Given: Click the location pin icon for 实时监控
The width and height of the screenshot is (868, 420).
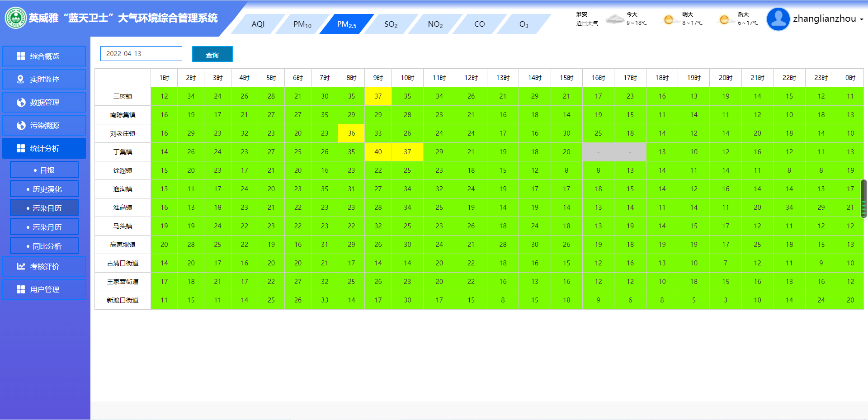Looking at the screenshot, I should click(x=20, y=79).
